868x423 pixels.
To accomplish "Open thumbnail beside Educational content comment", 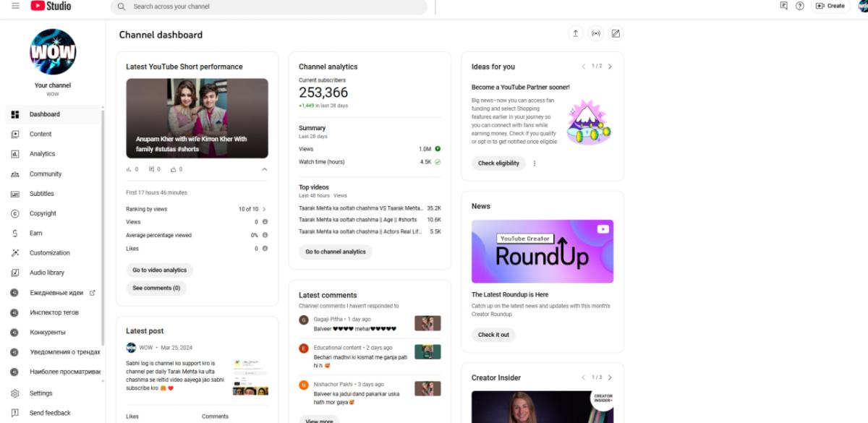I will pos(427,352).
